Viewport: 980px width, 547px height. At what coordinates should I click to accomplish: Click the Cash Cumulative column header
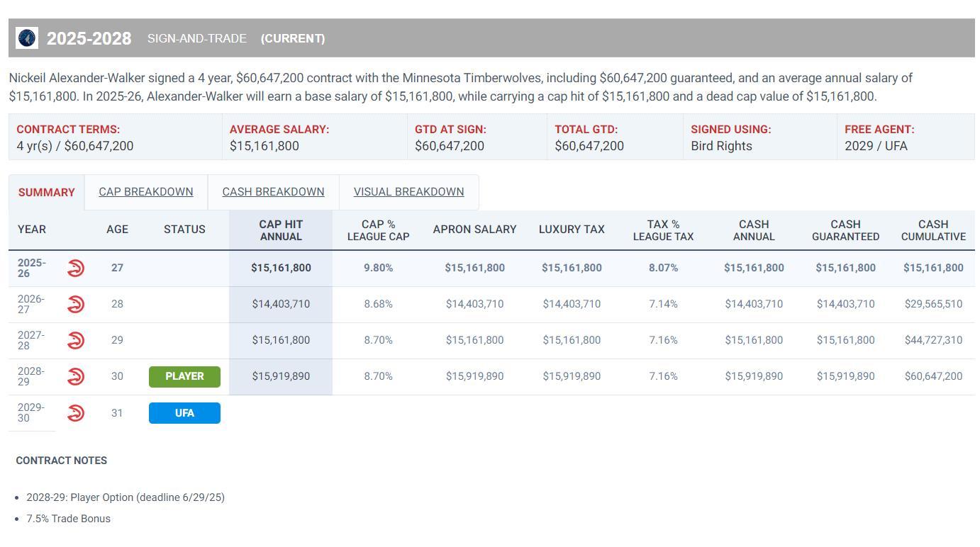click(x=933, y=230)
